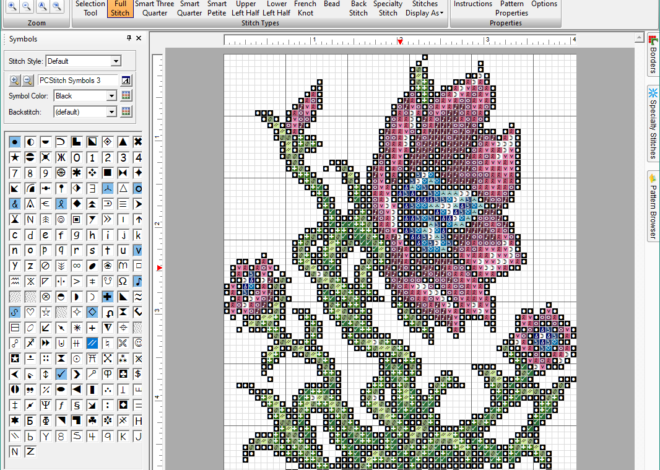This screenshot has width=660, height=470.
Task: Zoom in symbols in the Symbols panel
Action: pyautogui.click(x=15, y=80)
